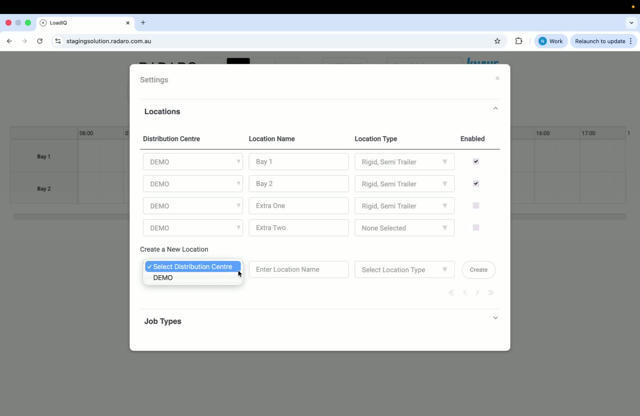
Task: Open Location Type dropdown for Extra One
Action: 404,206
